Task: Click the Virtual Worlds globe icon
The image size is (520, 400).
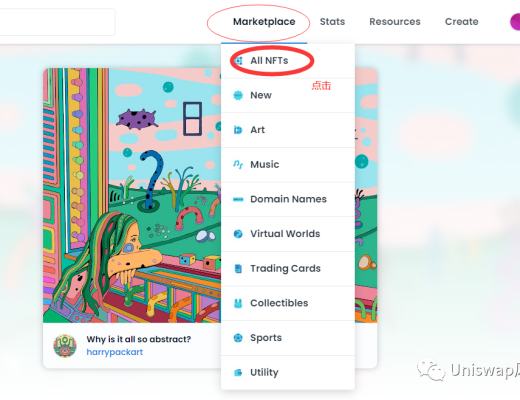Action: (238, 234)
